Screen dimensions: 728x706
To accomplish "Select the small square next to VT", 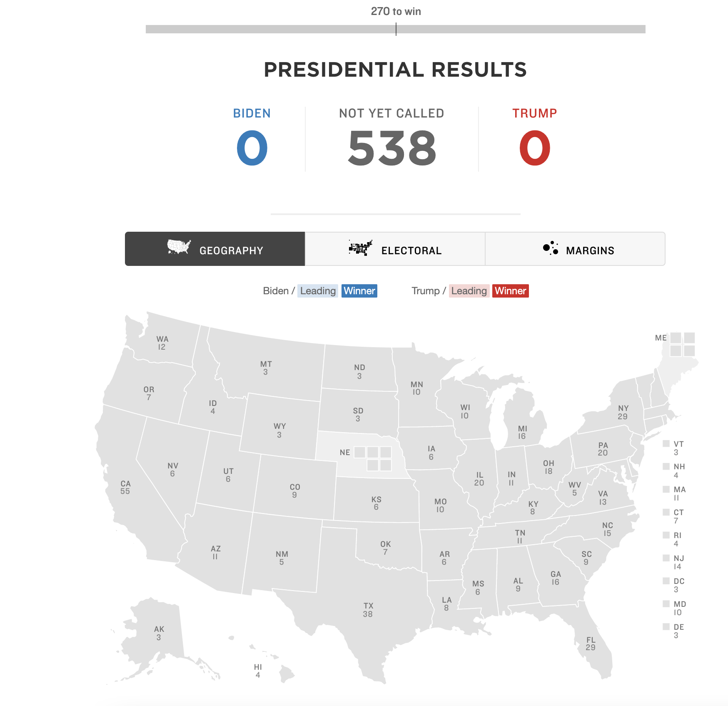I will tap(666, 443).
